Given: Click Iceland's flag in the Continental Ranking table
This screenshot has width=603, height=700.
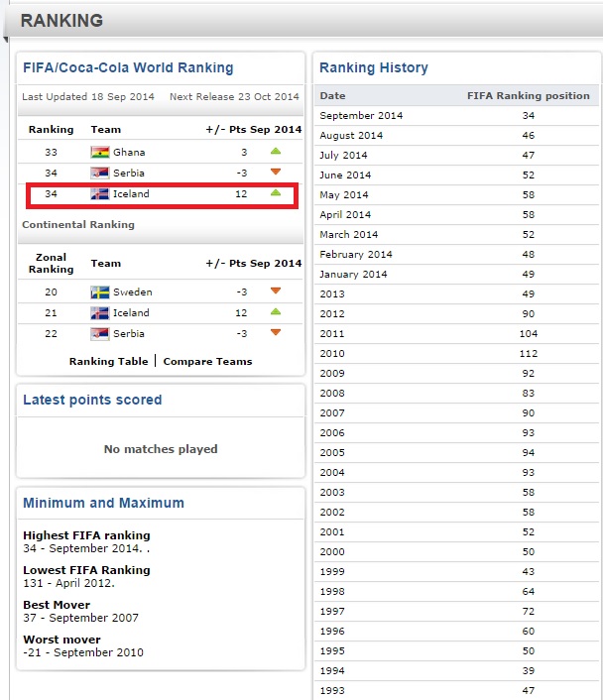Looking at the screenshot, I should pyautogui.click(x=99, y=312).
